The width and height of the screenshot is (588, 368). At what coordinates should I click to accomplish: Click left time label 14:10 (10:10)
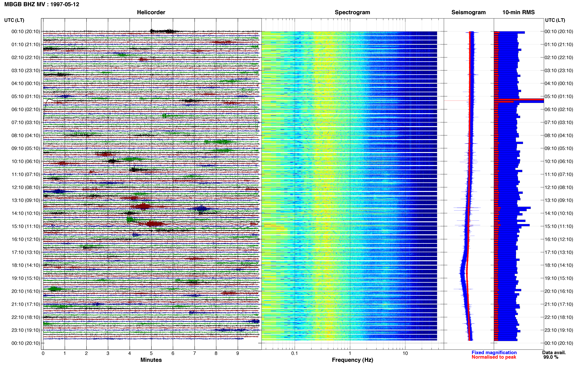click(x=26, y=213)
